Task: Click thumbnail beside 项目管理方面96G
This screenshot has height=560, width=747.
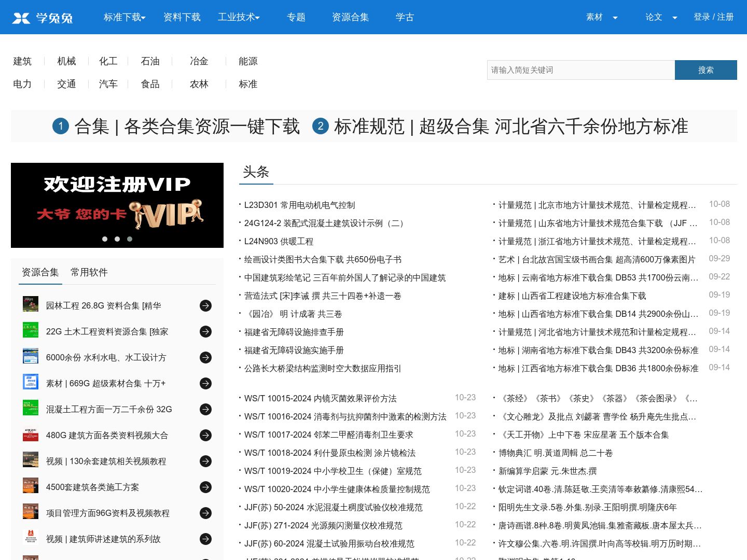Action: [x=31, y=511]
